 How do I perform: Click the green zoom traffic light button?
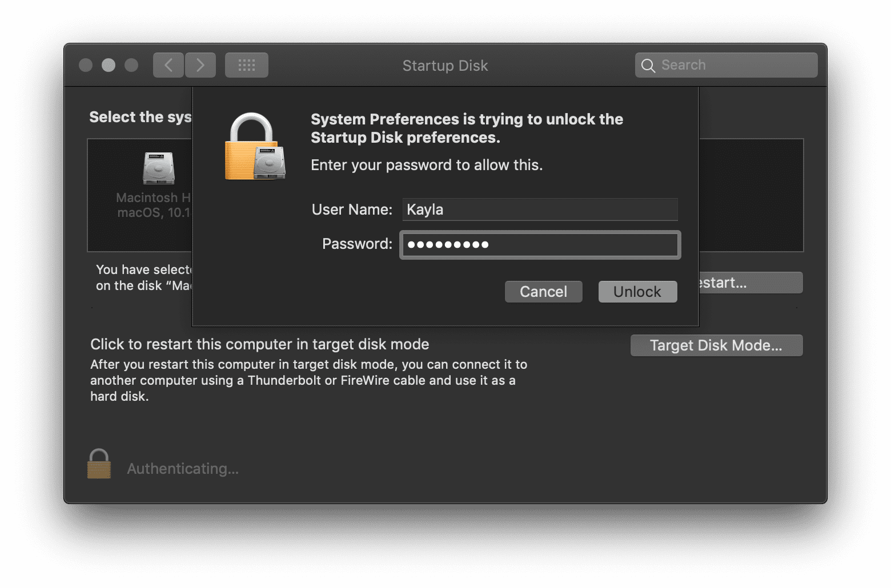click(132, 65)
